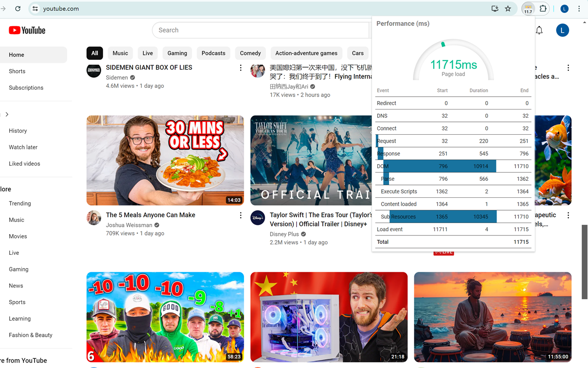Open kebab menu on SIDEMEN GIANT BOX OF LIES
The height and width of the screenshot is (368, 588).
[x=240, y=67]
